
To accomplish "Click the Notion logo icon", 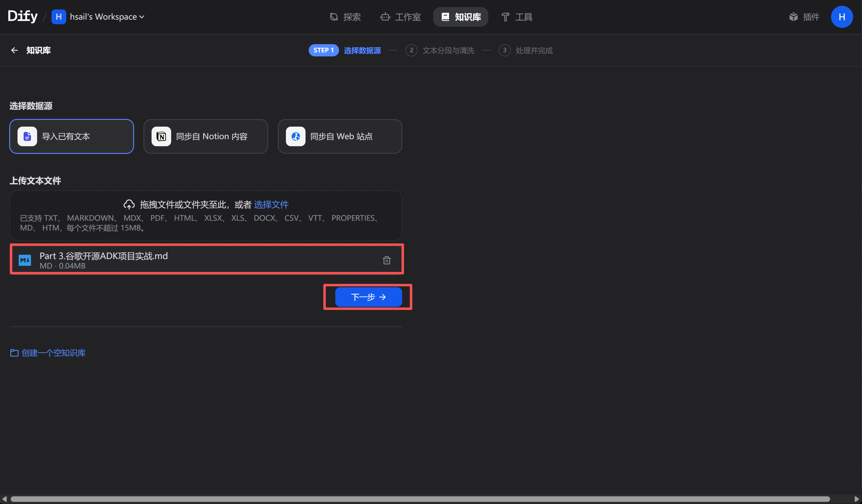I will (161, 136).
